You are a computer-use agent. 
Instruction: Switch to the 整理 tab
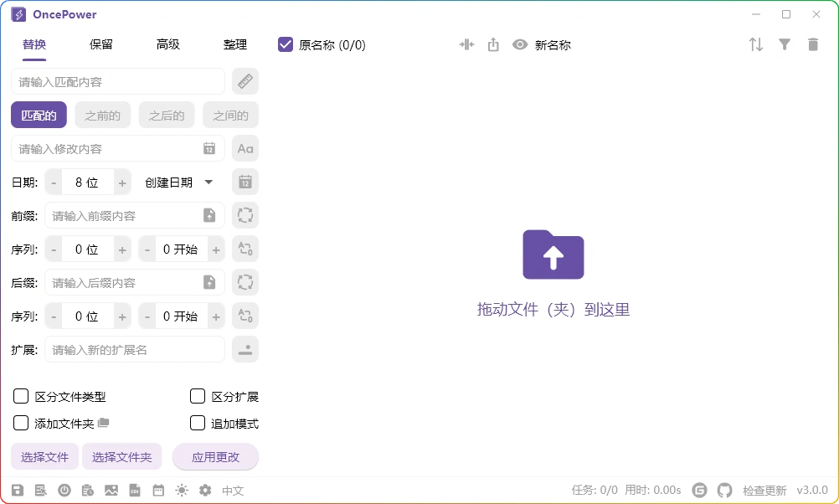[234, 44]
